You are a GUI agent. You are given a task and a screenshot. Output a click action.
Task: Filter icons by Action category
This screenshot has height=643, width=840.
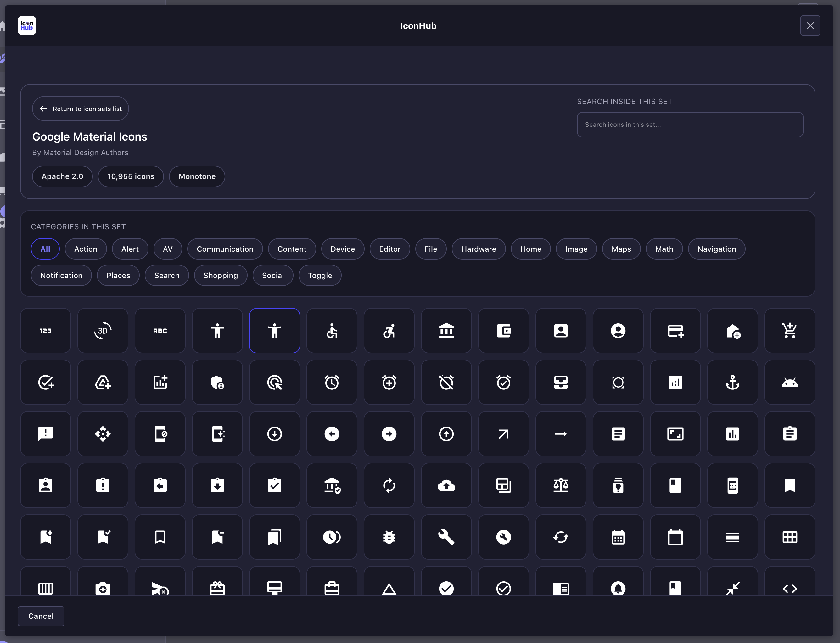coord(86,249)
